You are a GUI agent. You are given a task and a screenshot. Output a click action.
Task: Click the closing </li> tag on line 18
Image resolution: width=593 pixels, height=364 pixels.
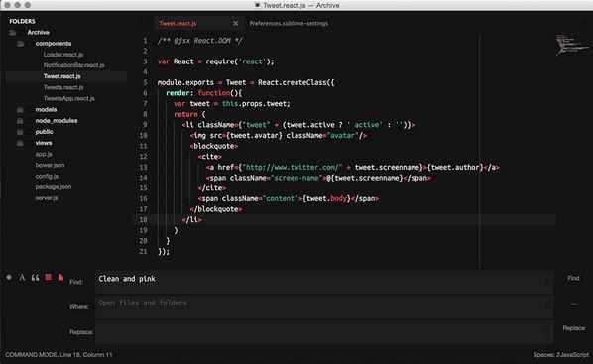point(191,220)
